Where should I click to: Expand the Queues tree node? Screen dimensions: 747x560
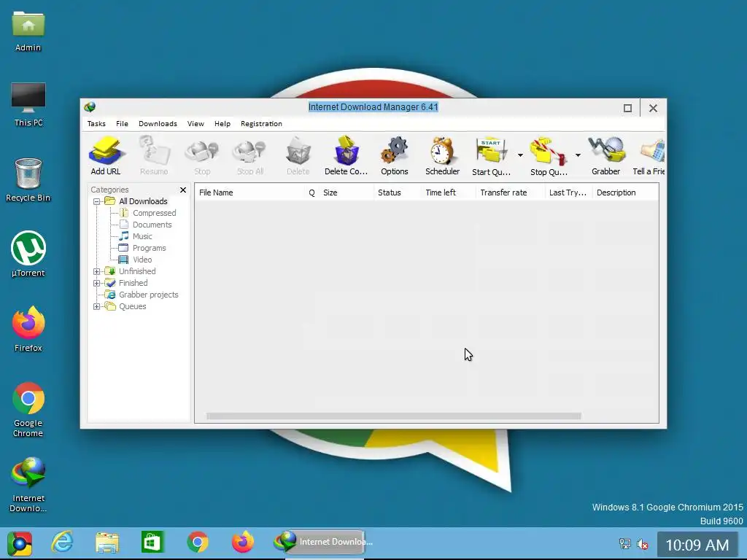[97, 306]
